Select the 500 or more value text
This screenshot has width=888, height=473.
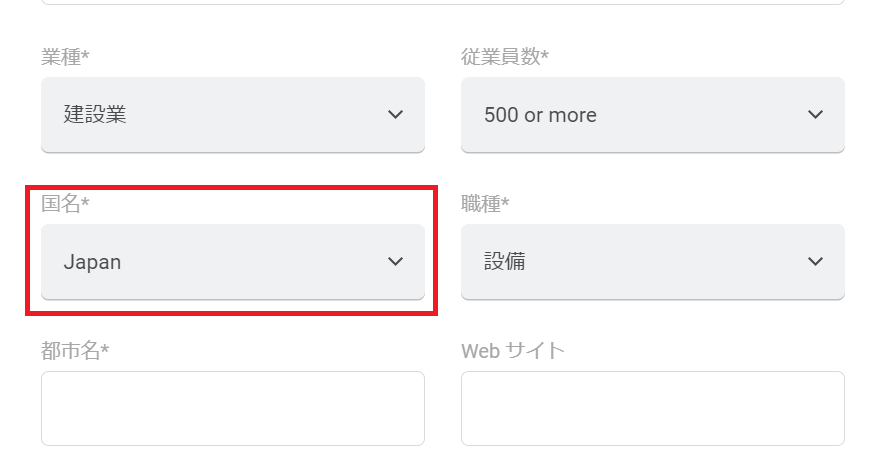click(540, 115)
